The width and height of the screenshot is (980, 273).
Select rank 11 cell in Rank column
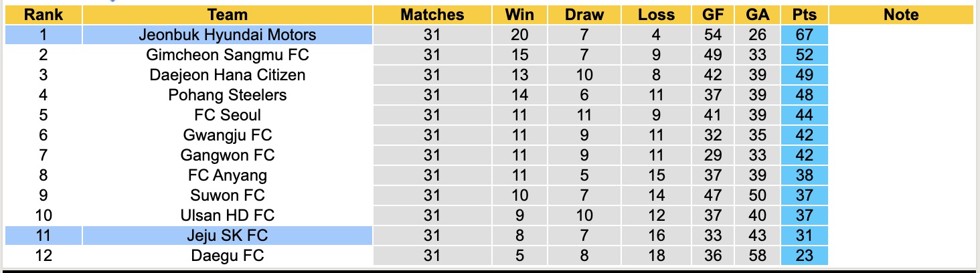pos(43,236)
